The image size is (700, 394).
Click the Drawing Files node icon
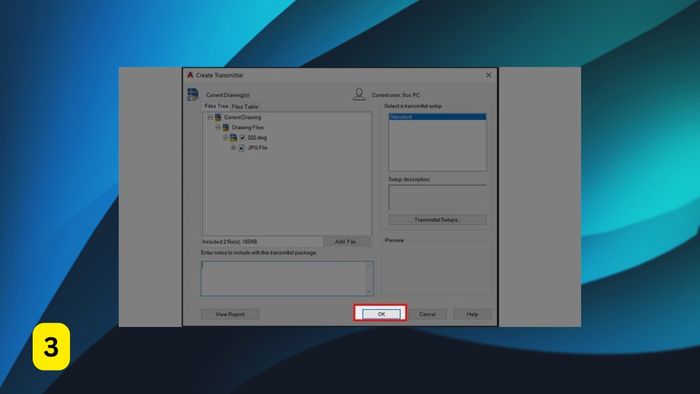tap(225, 128)
